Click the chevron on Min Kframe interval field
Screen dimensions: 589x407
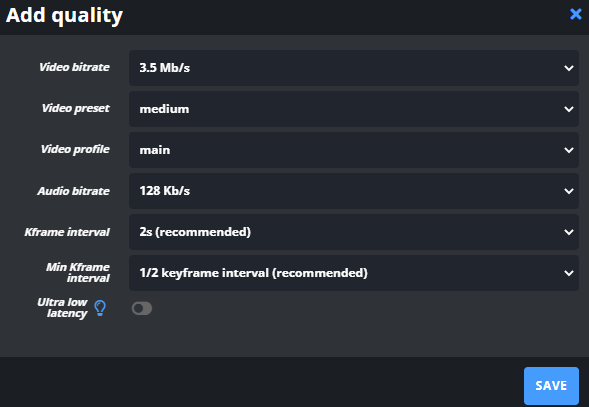tap(569, 273)
